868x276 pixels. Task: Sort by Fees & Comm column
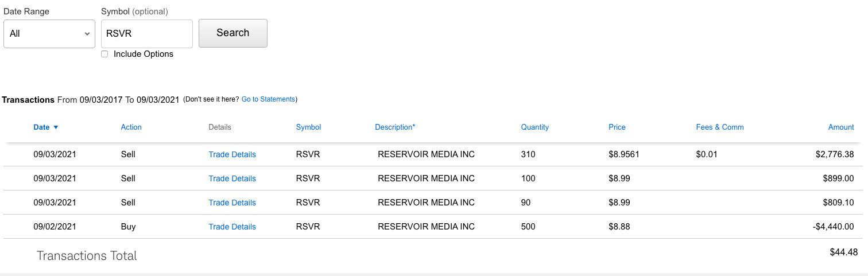pyautogui.click(x=719, y=127)
